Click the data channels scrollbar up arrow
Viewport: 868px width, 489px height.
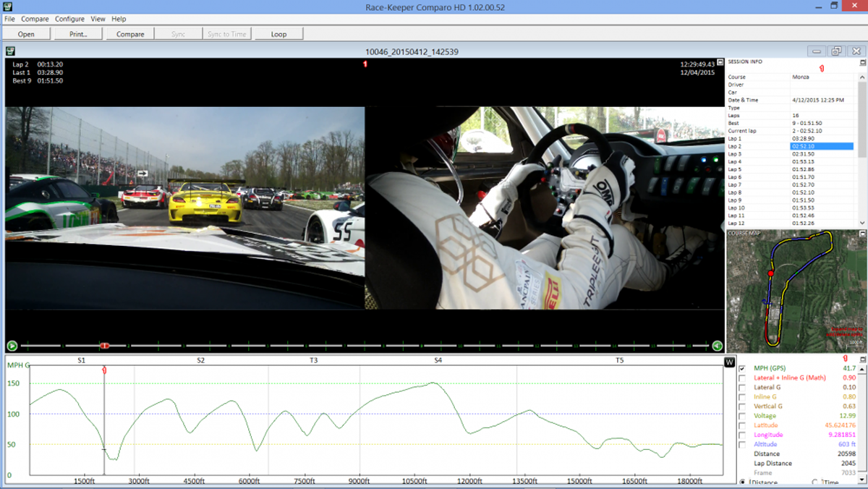tap(862, 368)
